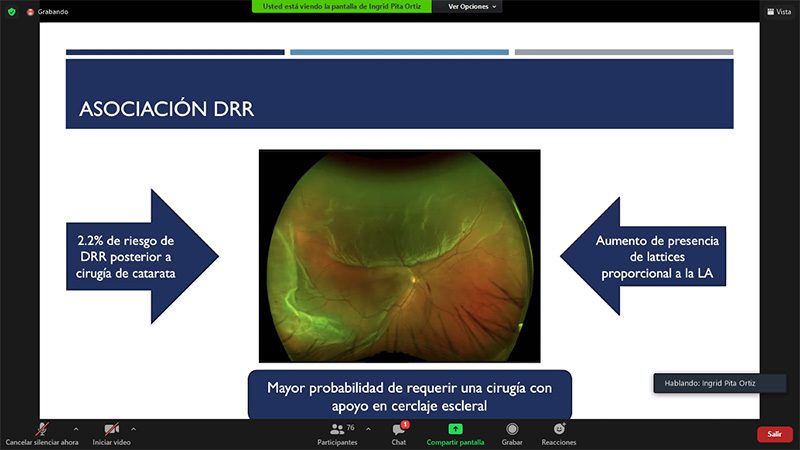Open the Ver Opciones dropdown
800x450 pixels.
tap(472, 6)
